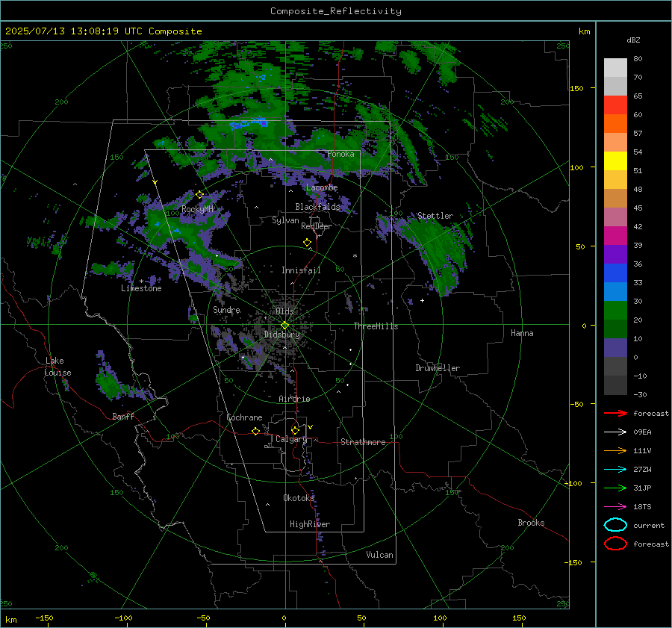Select the dark orange swatch near 57 dBZ
Screen dimensions: 672x628
point(615,123)
